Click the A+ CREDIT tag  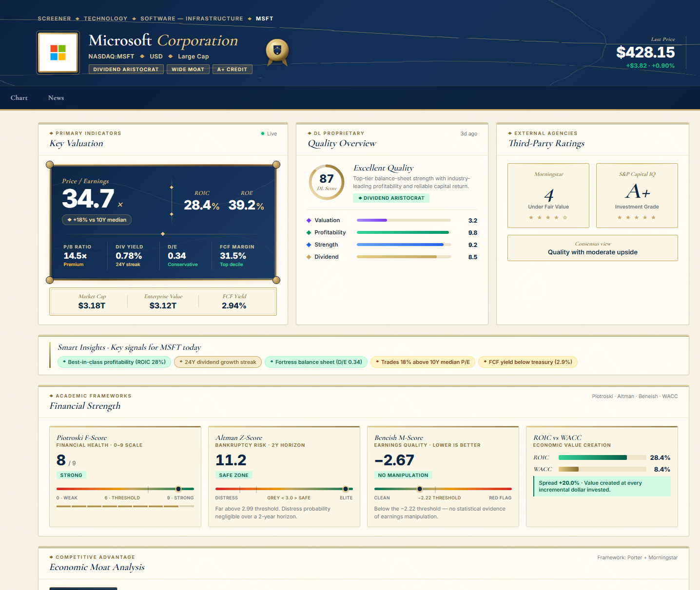point(232,69)
